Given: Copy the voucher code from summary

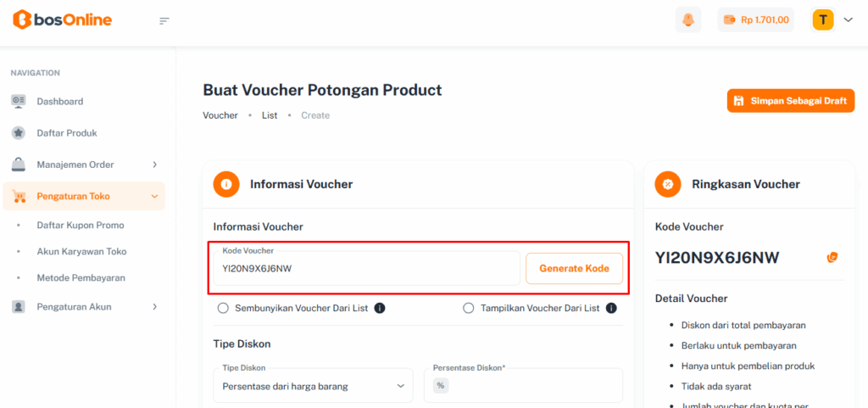Looking at the screenshot, I should pyautogui.click(x=832, y=257).
